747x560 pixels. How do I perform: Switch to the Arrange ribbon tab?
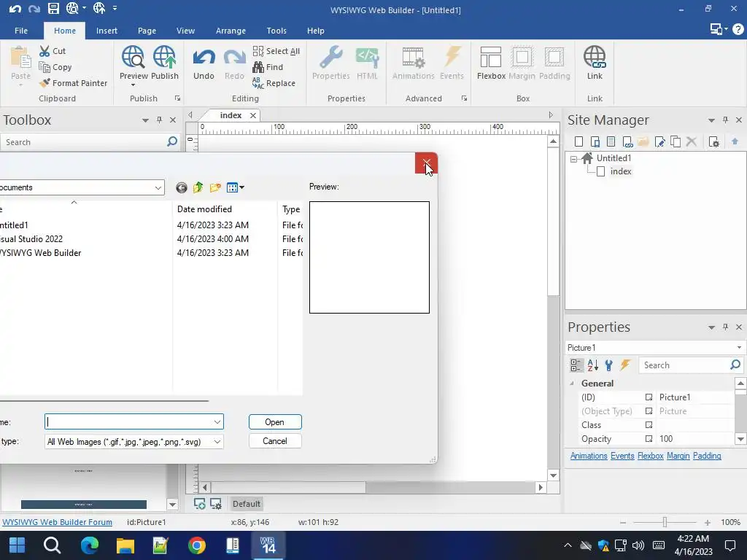point(231,31)
